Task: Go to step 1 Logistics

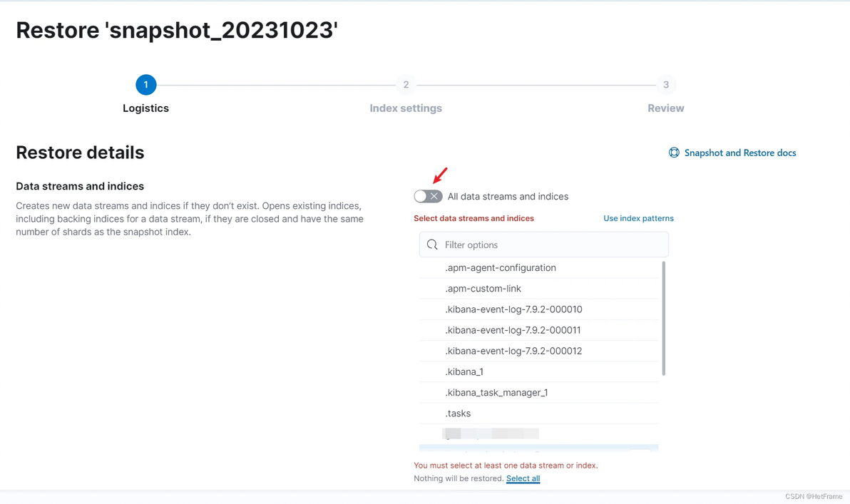Action: (145, 85)
